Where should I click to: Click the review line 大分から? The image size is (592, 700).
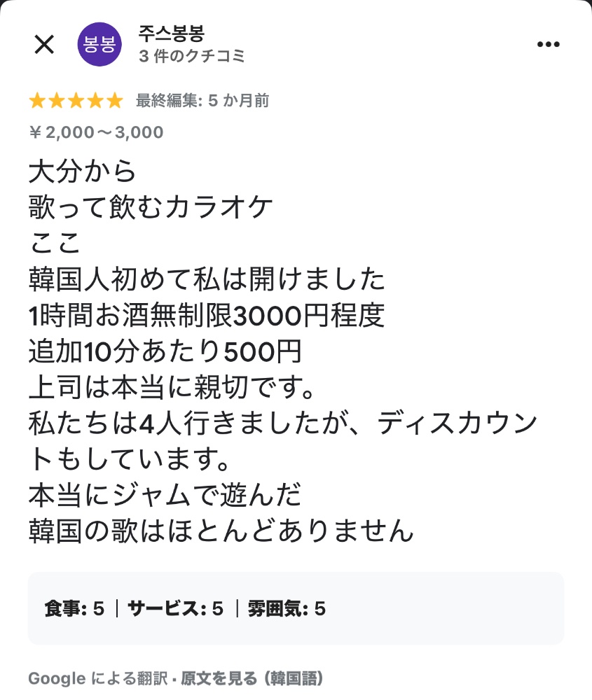tap(82, 171)
